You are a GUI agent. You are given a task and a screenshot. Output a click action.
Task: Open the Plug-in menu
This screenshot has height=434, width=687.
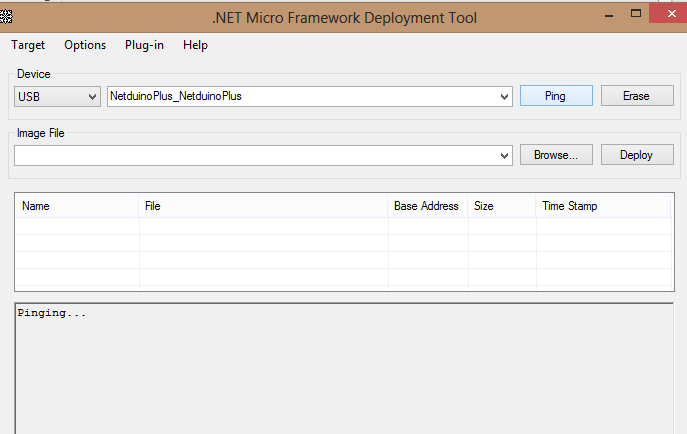[x=145, y=45]
